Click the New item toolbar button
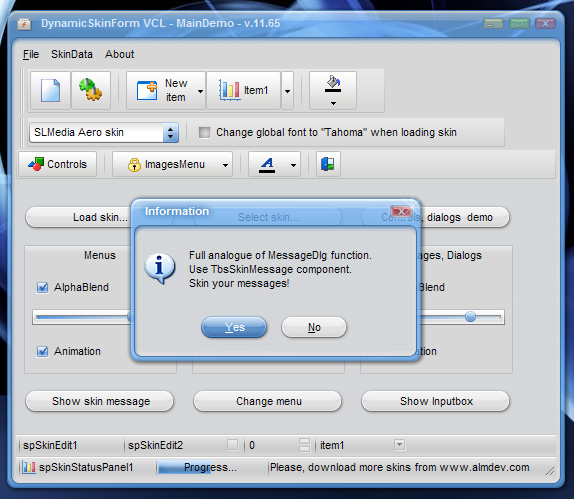This screenshot has width=574, height=499. coord(165,90)
